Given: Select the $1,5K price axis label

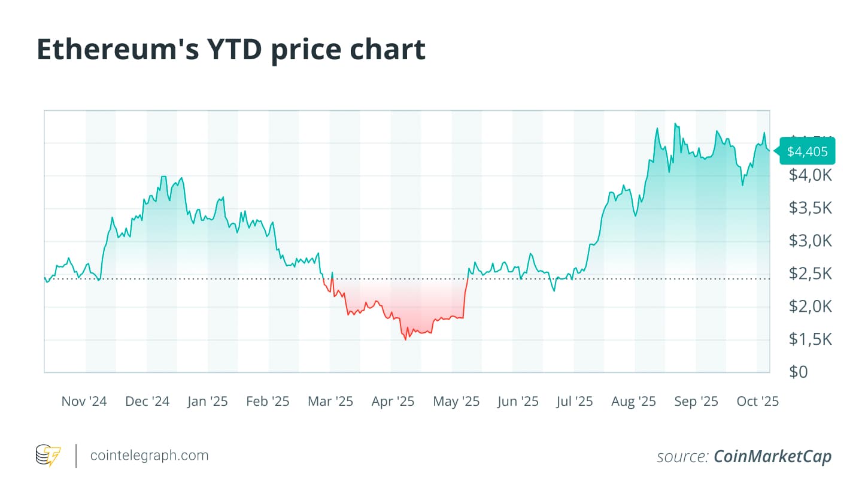Looking at the screenshot, I should tap(810, 339).
